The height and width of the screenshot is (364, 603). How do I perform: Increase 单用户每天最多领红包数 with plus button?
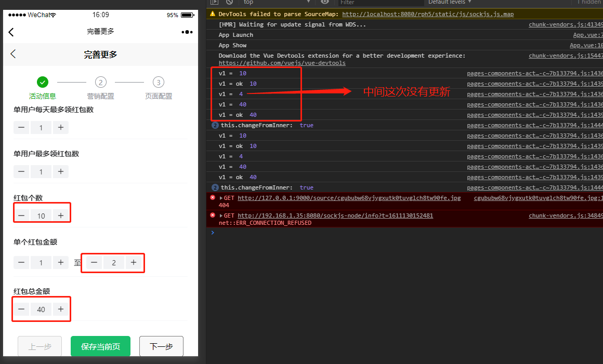(x=61, y=127)
